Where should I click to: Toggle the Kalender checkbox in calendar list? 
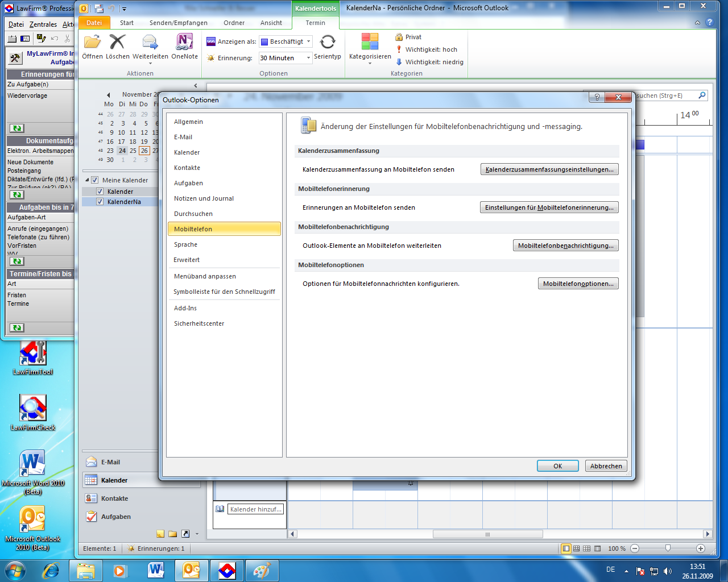click(x=100, y=192)
